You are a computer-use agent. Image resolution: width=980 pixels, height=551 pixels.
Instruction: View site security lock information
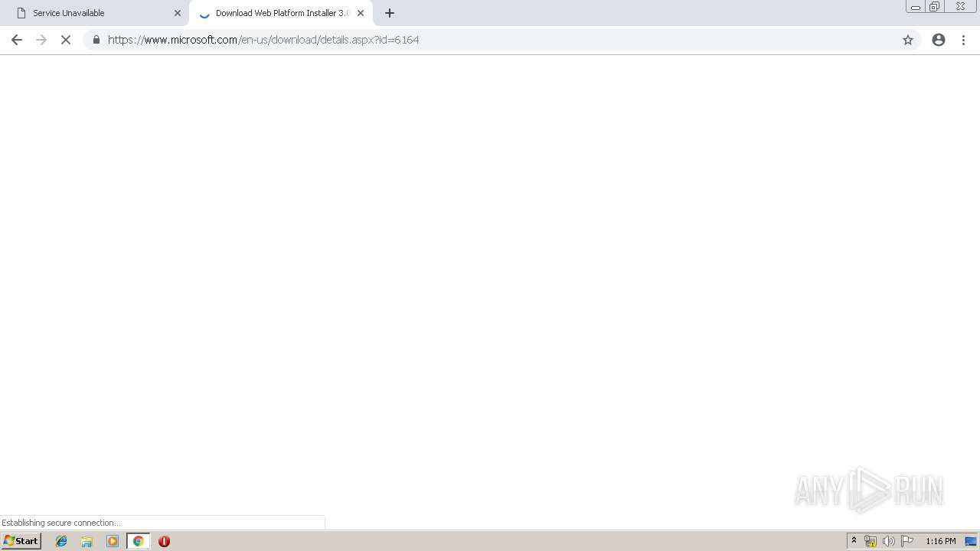pyautogui.click(x=96, y=40)
